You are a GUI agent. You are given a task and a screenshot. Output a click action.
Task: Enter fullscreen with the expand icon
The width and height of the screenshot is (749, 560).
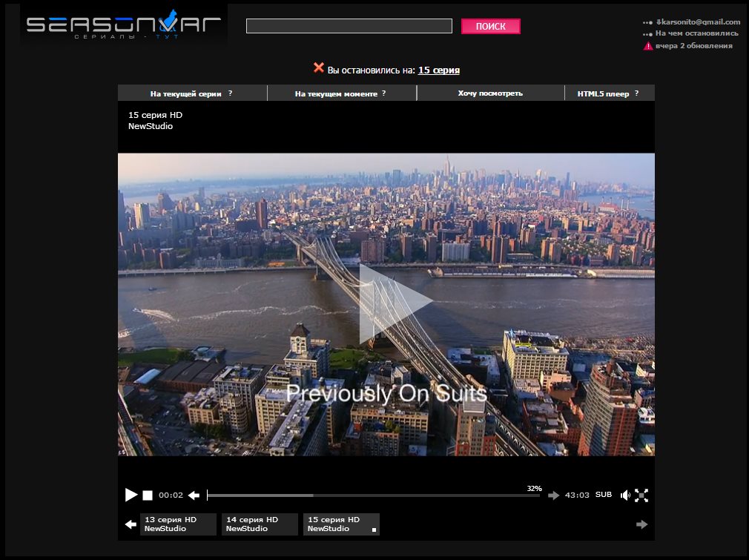coord(641,495)
